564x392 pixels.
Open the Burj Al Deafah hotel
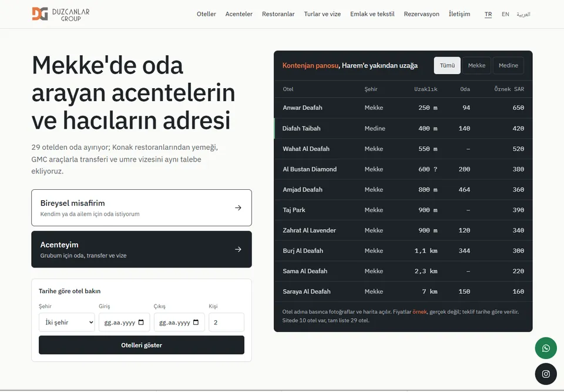pyautogui.click(x=303, y=250)
